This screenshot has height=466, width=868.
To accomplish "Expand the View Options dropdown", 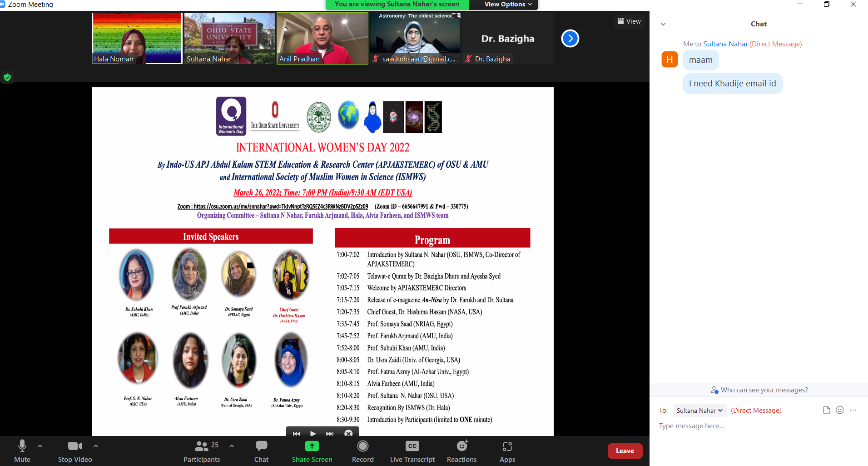I will click(x=507, y=5).
